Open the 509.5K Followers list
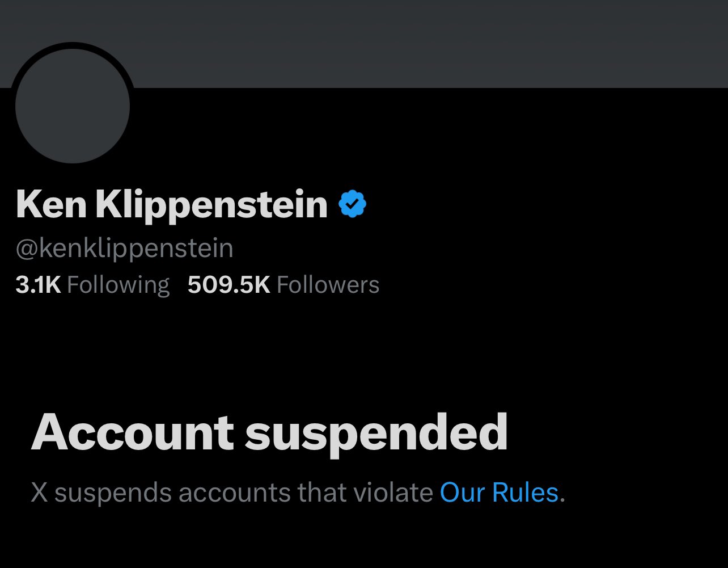Screen dimensions: 728x568 (x=283, y=285)
